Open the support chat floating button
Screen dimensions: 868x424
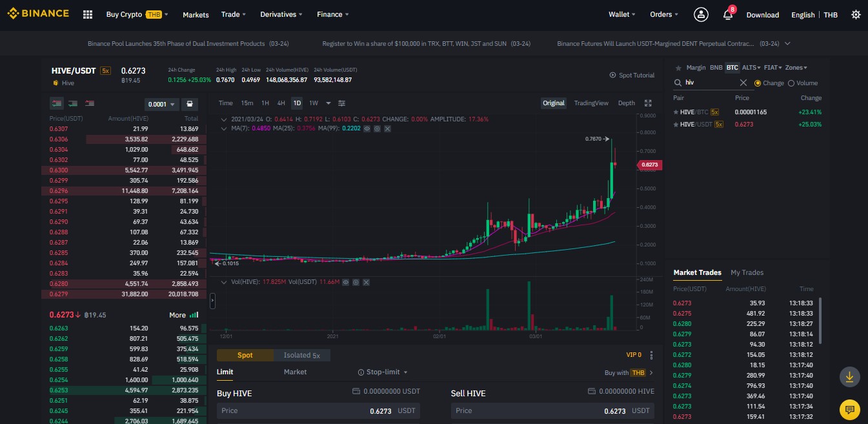click(849, 409)
